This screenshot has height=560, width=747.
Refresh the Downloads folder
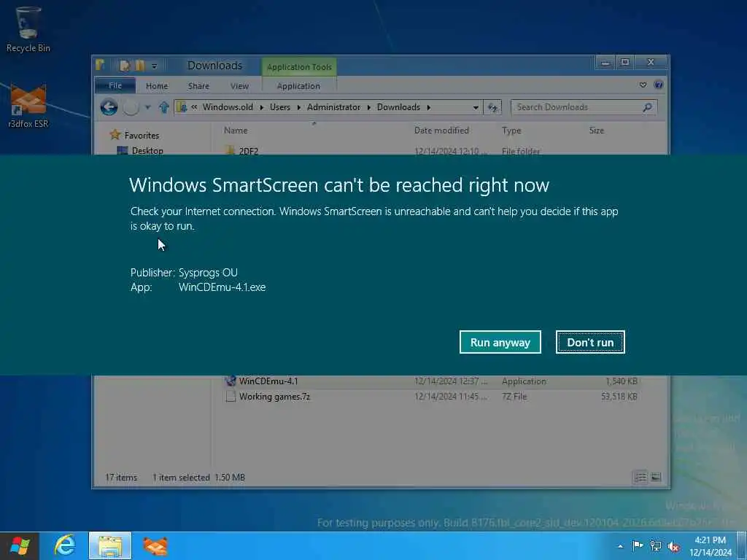(x=492, y=108)
